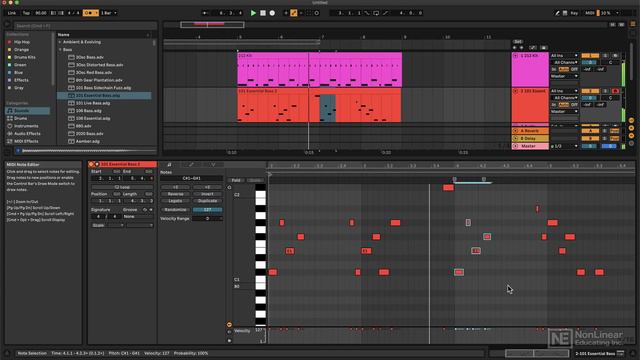
Task: Fold the 212 Kit track
Action: [x=516, y=56]
